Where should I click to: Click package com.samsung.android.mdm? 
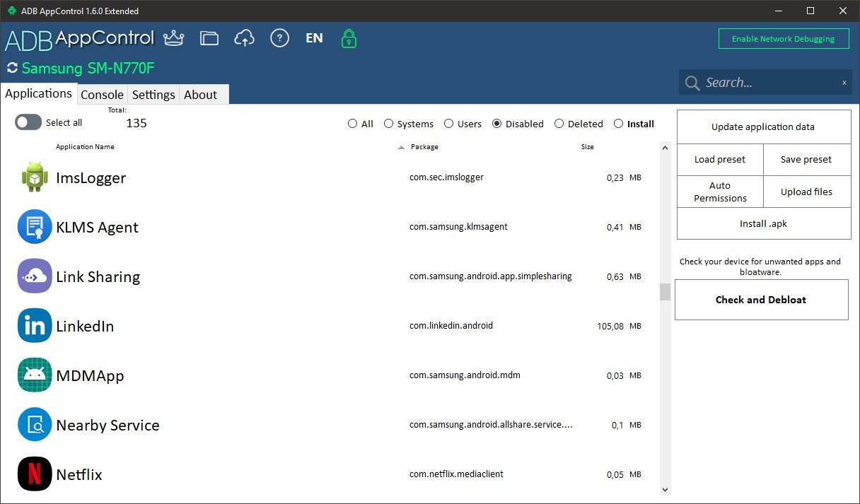coord(465,375)
